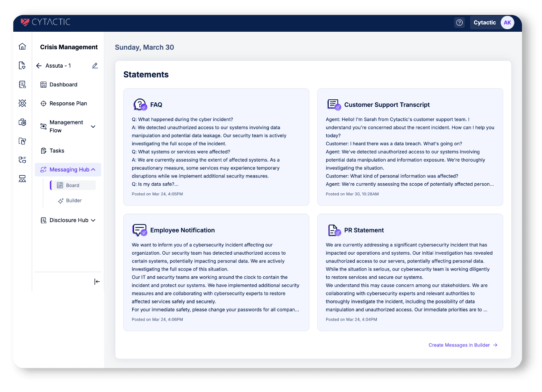This screenshot has width=542, height=392.
Task: Expand Management Flow chevron
Action: pyautogui.click(x=93, y=126)
